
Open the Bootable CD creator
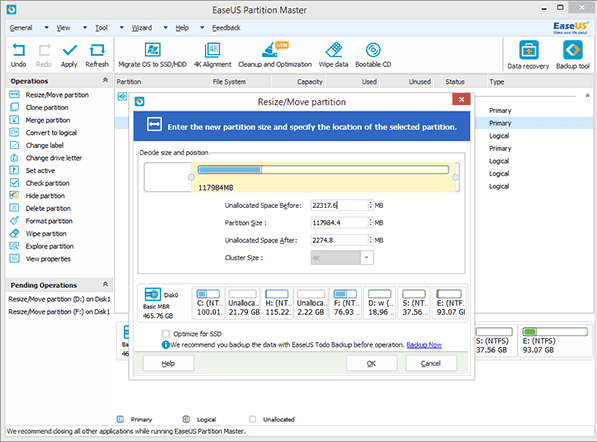[x=373, y=50]
